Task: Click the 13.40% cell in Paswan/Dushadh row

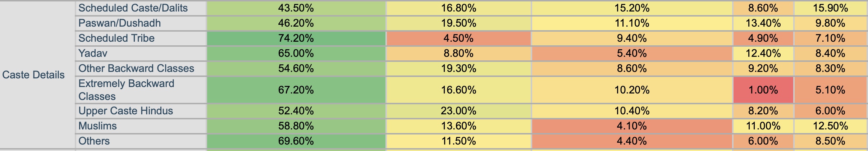Action: 763,23
